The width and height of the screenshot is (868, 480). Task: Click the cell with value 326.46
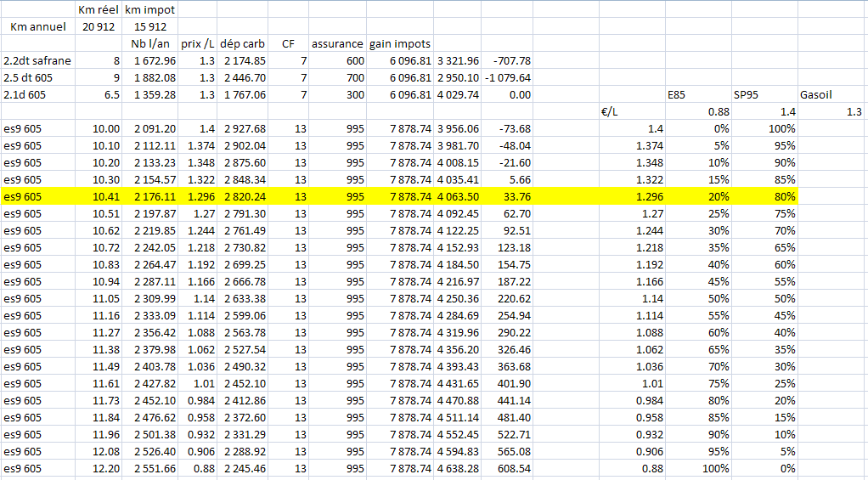tap(506, 350)
